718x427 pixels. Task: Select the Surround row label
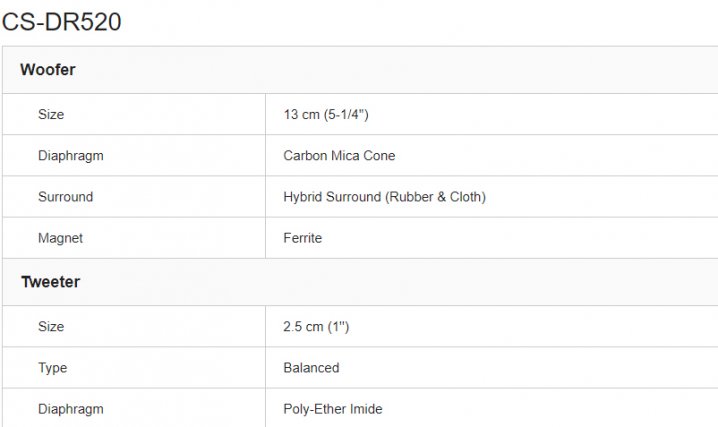pyautogui.click(x=66, y=197)
